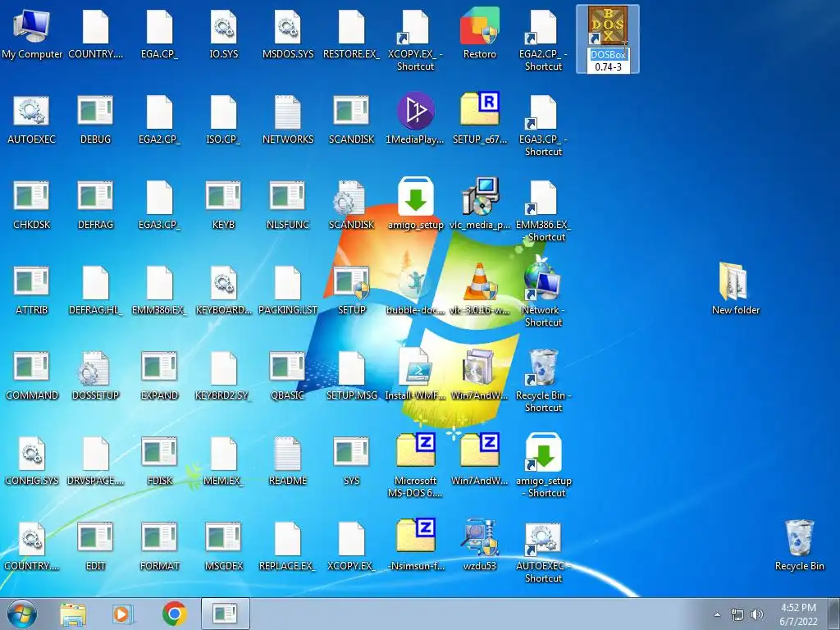
Task: Select the SETUP.MSG file icon
Action: tap(351, 368)
